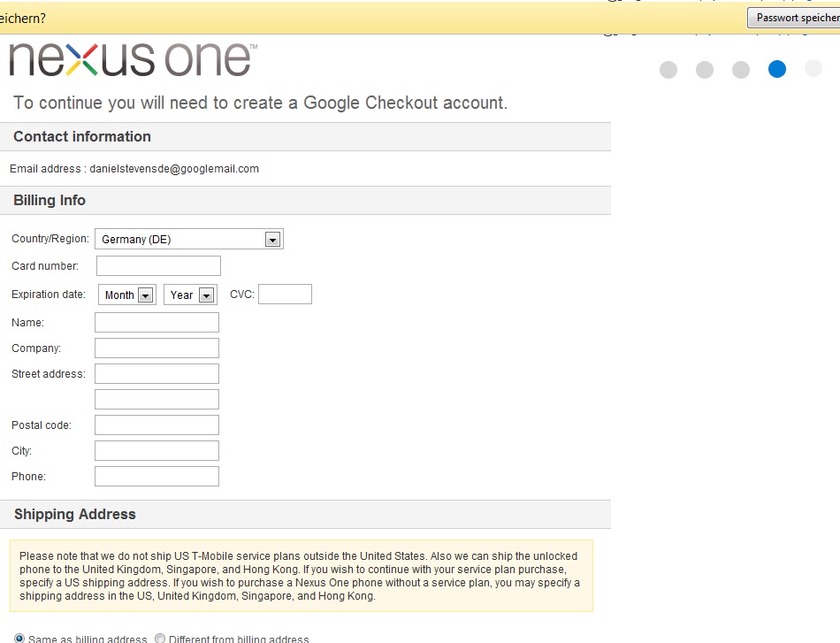
Task: Click the first gray progress step dot
Action: (x=668, y=70)
